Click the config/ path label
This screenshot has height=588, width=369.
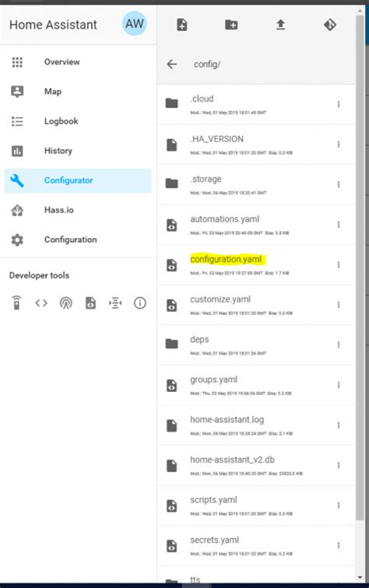207,65
